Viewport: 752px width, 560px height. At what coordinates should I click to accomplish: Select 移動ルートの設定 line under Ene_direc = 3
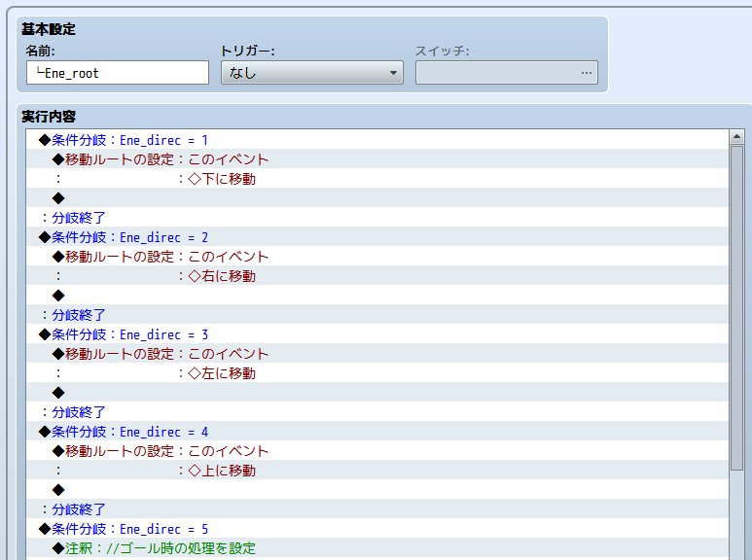pos(377,353)
